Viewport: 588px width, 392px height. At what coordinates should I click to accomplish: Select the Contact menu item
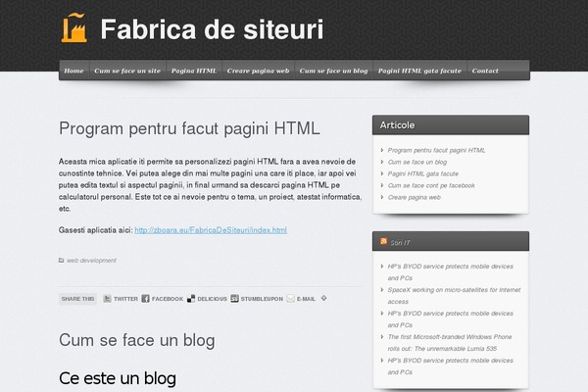pos(485,71)
